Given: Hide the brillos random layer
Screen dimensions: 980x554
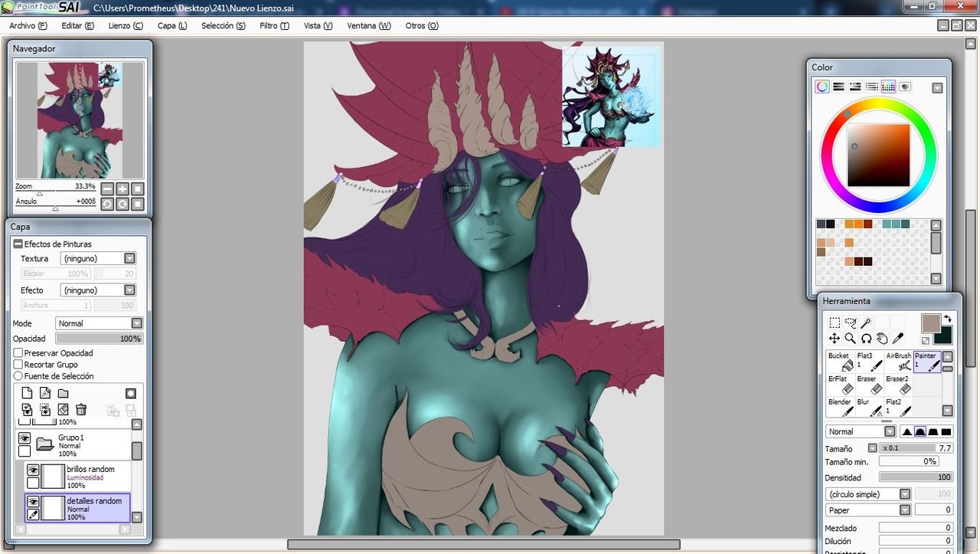Looking at the screenshot, I should [x=33, y=470].
